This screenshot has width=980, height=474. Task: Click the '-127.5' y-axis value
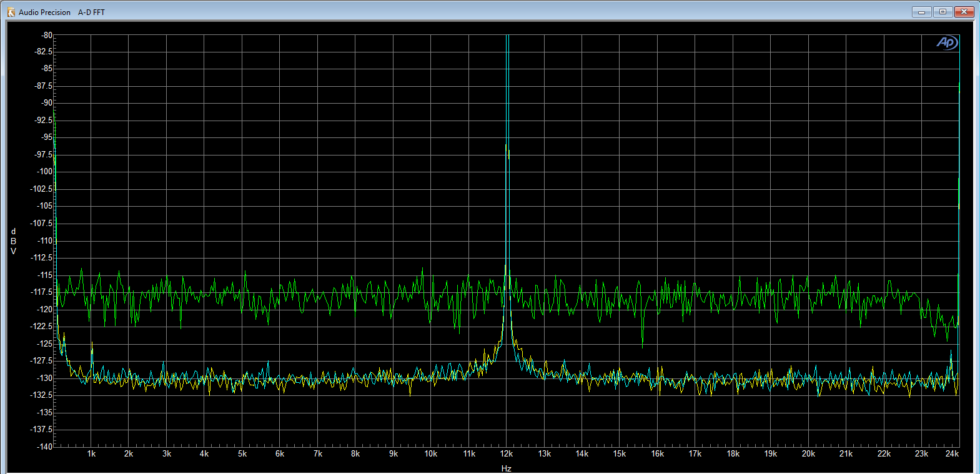pyautogui.click(x=42, y=360)
